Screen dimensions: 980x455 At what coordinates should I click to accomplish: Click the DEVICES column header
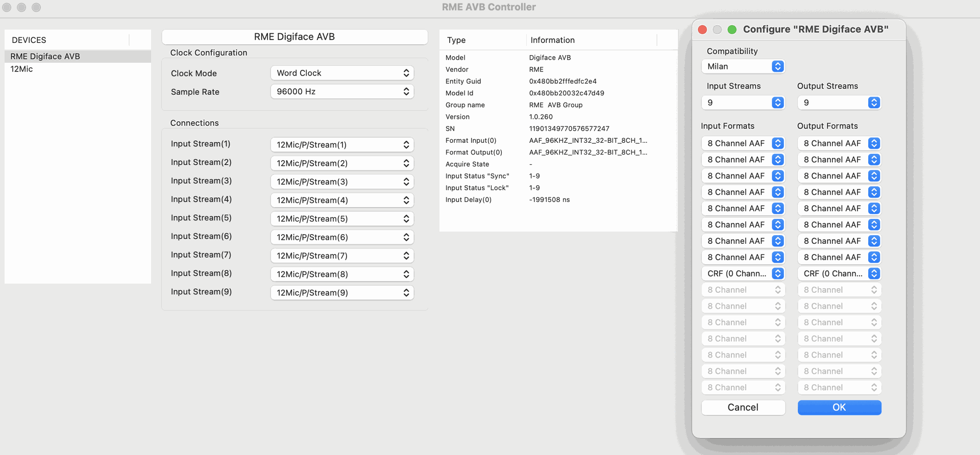[x=29, y=40]
